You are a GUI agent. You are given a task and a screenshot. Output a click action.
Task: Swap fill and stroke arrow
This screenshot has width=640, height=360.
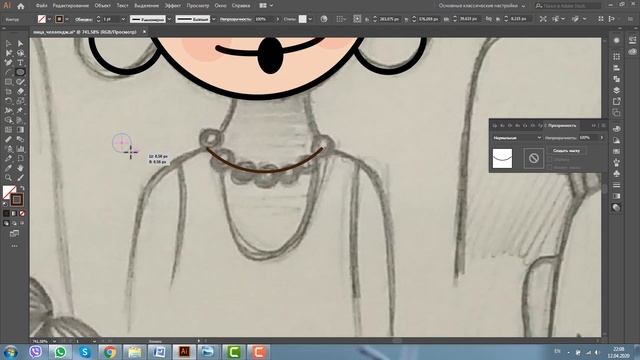coord(22,188)
